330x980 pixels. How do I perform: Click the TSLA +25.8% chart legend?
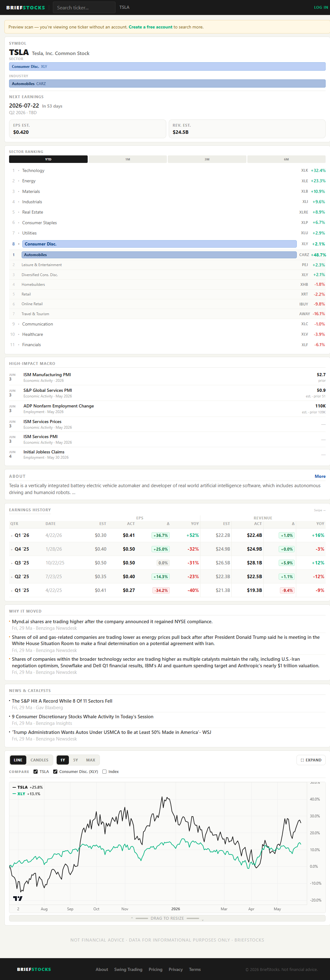(x=28, y=787)
